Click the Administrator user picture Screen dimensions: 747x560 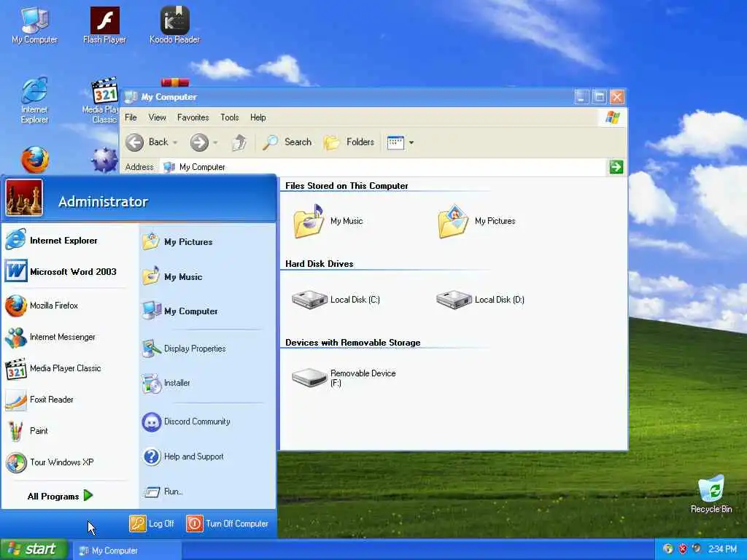tap(24, 198)
